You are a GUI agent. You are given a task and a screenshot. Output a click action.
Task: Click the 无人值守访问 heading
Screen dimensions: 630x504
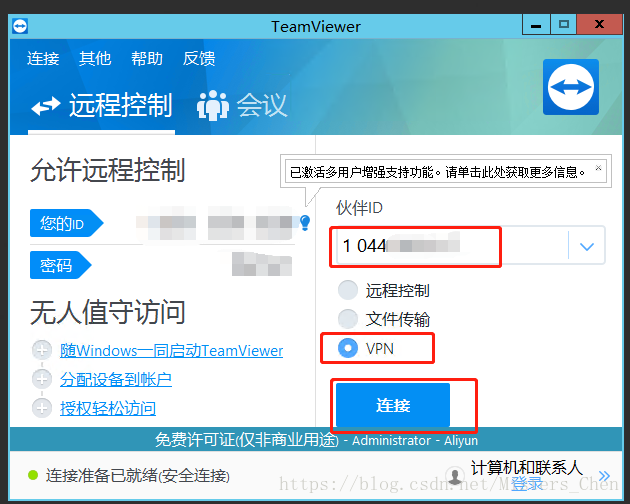(108, 312)
